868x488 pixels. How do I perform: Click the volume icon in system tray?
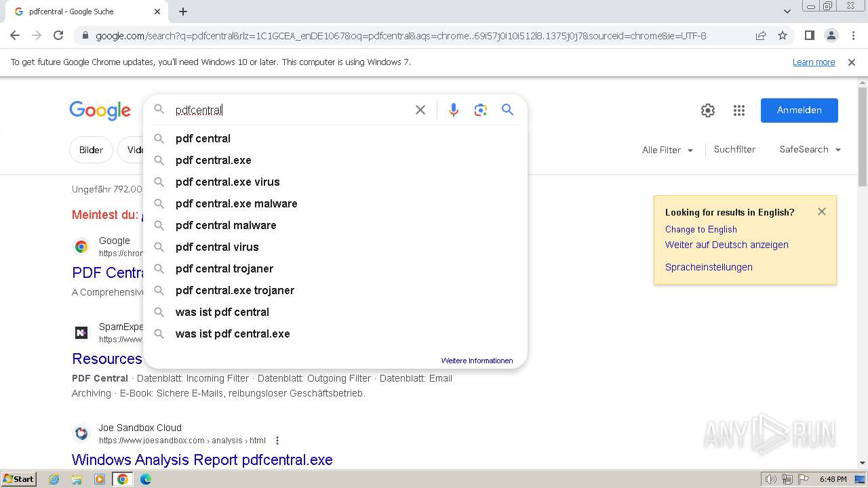click(x=771, y=479)
